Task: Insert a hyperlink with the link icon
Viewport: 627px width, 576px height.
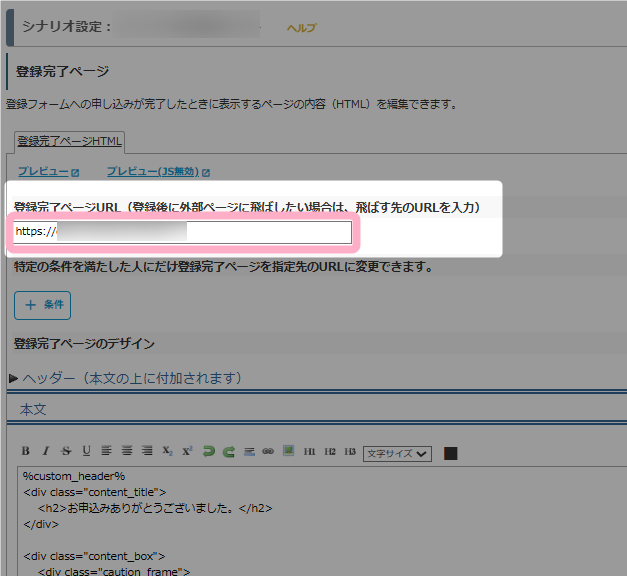Action: [268, 452]
